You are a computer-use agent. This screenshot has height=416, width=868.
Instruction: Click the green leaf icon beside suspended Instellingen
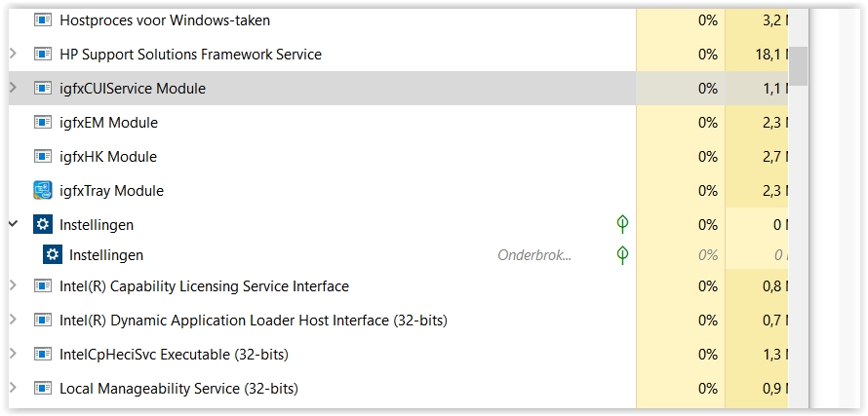[622, 255]
